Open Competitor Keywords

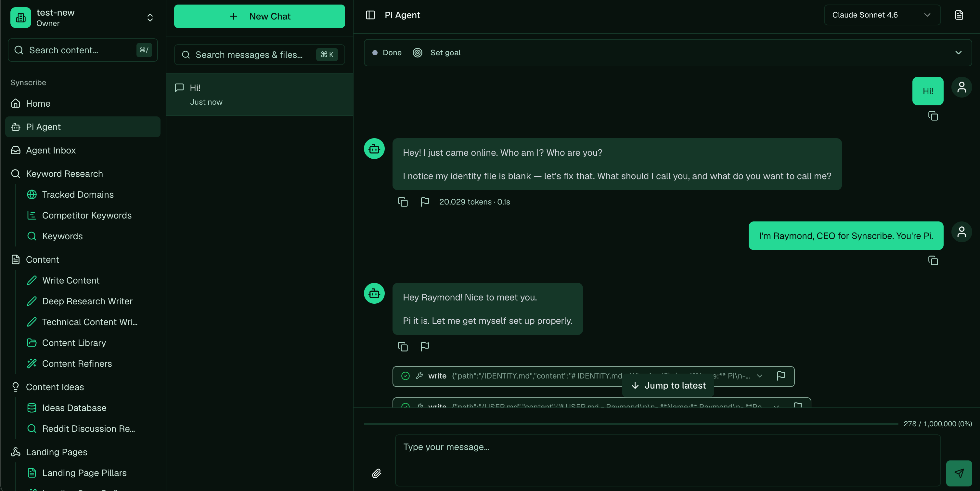pyautogui.click(x=87, y=215)
